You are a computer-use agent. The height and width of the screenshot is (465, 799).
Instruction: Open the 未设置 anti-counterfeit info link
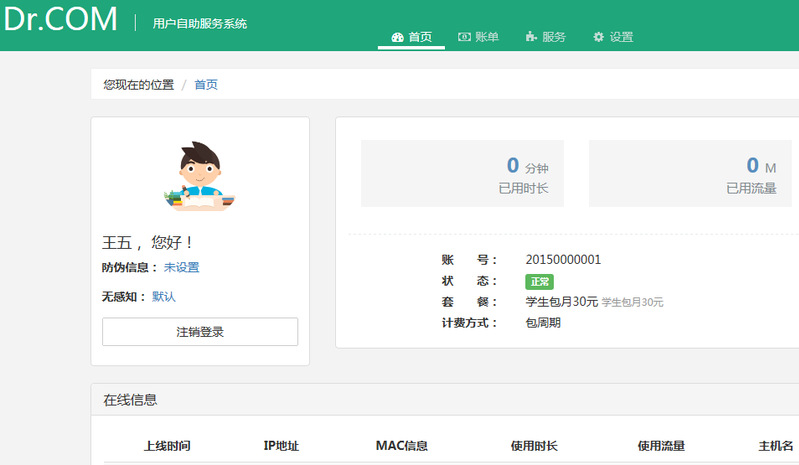[181, 267]
